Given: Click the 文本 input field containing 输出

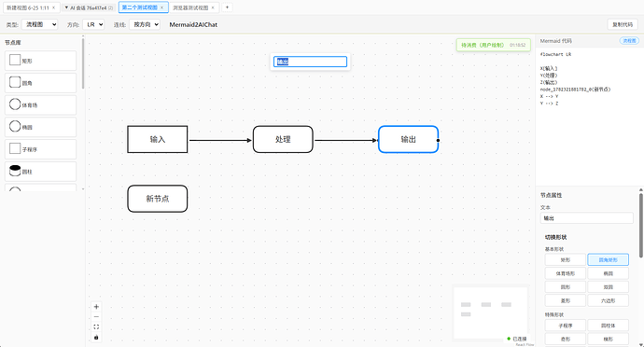Looking at the screenshot, I should pyautogui.click(x=586, y=218).
